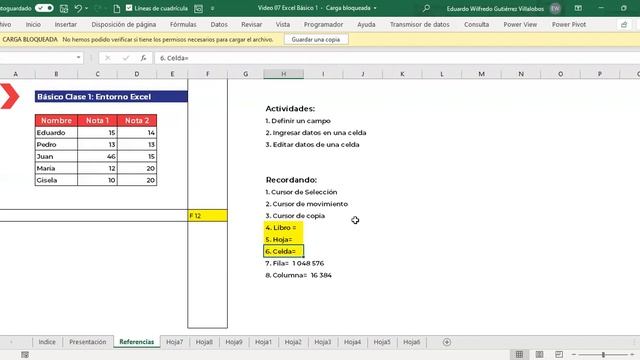This screenshot has height=360, width=640.
Task: Switch to the Presentación sheet tab
Action: point(87,342)
